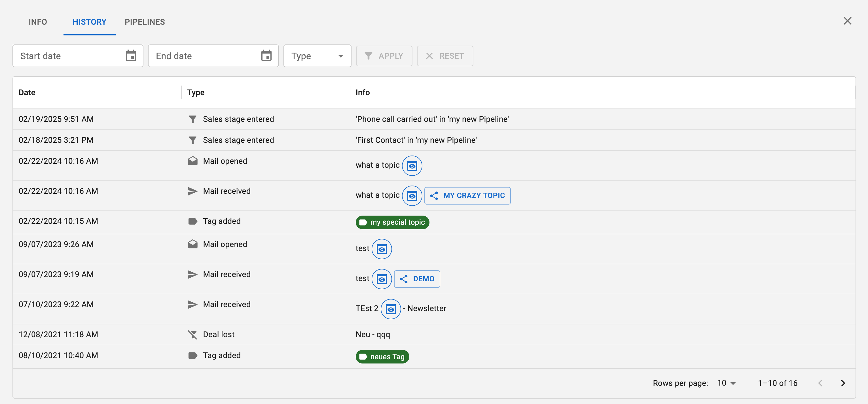Open the MY CRAZY TOPIC share button

click(467, 195)
